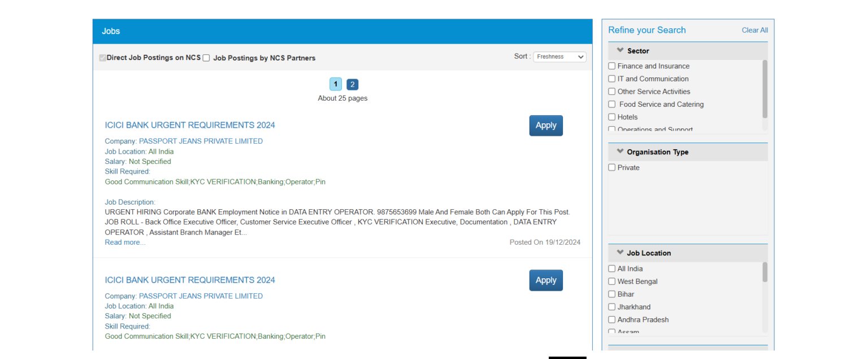Enable Job Postings by NCS Partners checkbox
Viewport: 868px width, 359px height.
(x=206, y=58)
